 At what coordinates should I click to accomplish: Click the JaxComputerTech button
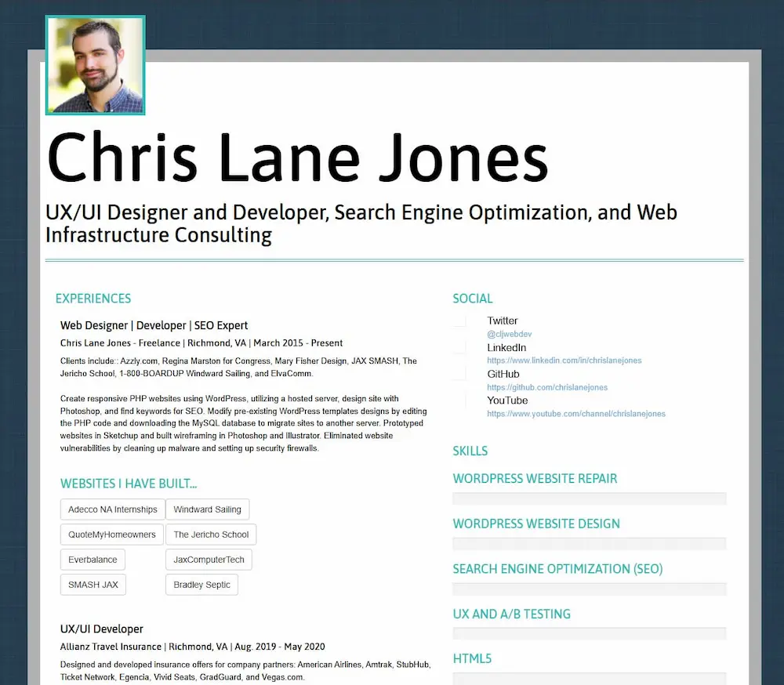(x=209, y=559)
